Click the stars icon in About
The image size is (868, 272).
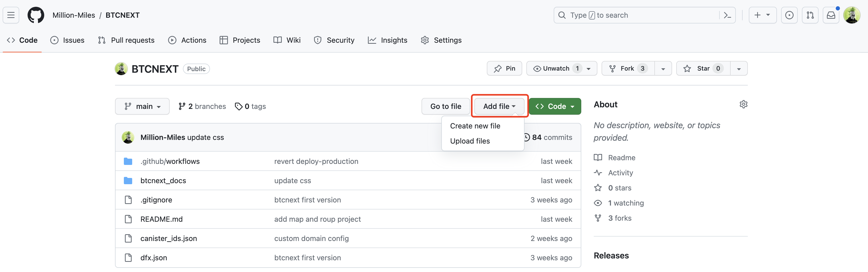(598, 188)
